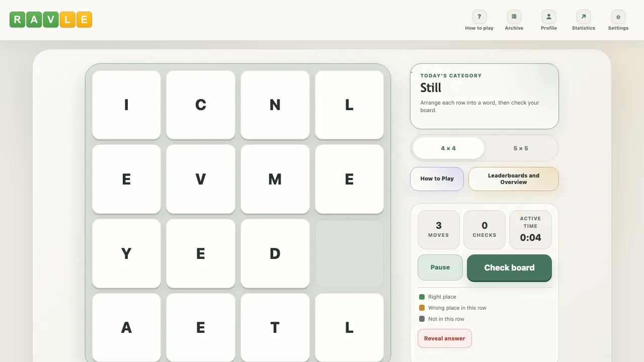Open the How to play question-mark icon in header
Viewport: 644px width, 362px height.
click(x=479, y=17)
